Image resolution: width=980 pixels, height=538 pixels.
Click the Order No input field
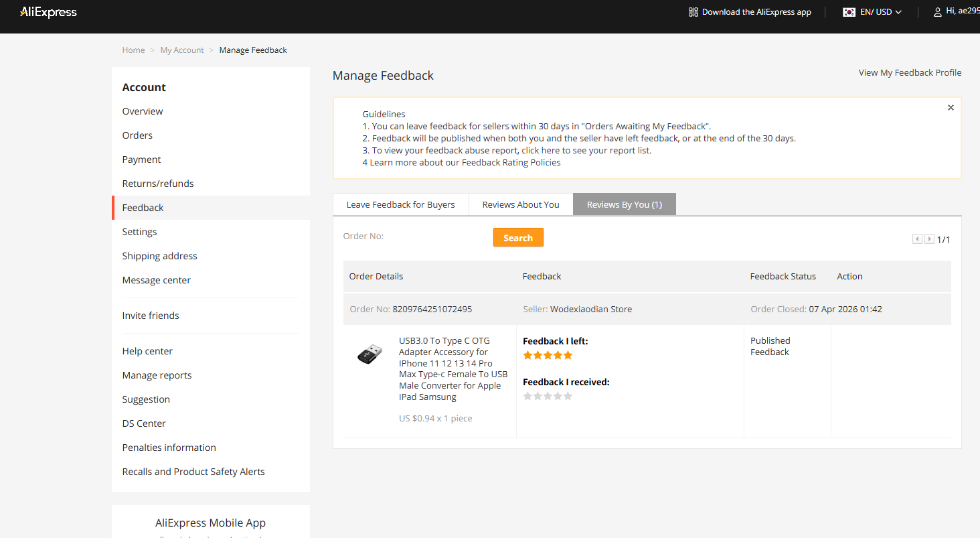pyautogui.click(x=438, y=237)
